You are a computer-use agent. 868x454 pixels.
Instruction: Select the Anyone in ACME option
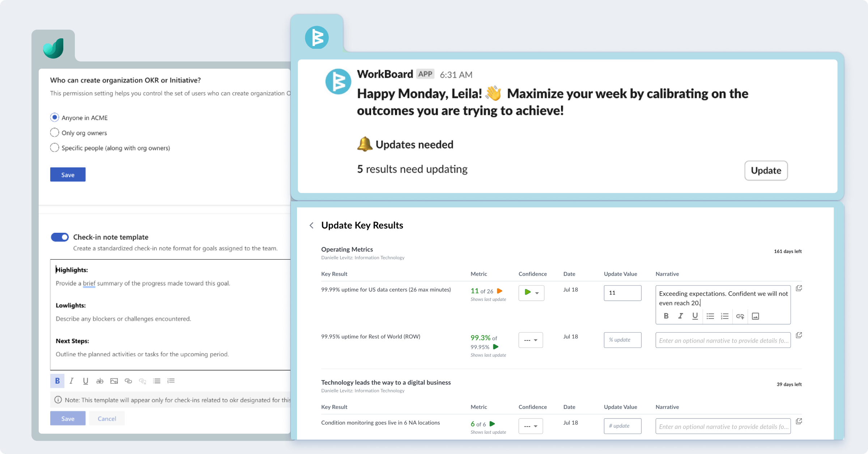[x=55, y=117]
